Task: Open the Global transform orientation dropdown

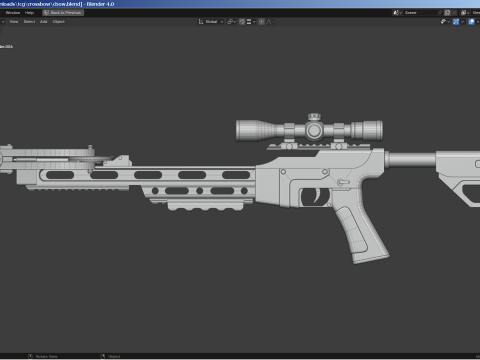Action: (211, 22)
